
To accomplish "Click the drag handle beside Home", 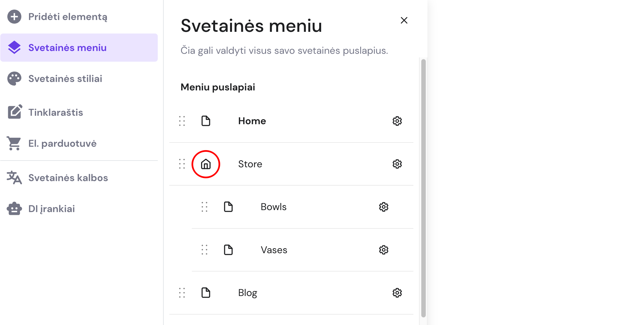I will coord(182,121).
